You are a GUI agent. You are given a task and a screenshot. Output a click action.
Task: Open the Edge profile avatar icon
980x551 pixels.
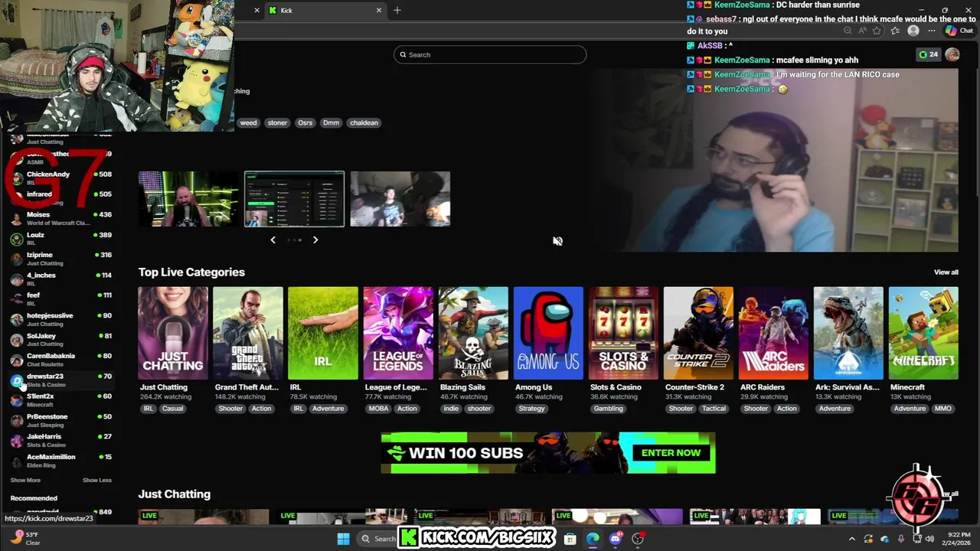click(x=913, y=31)
